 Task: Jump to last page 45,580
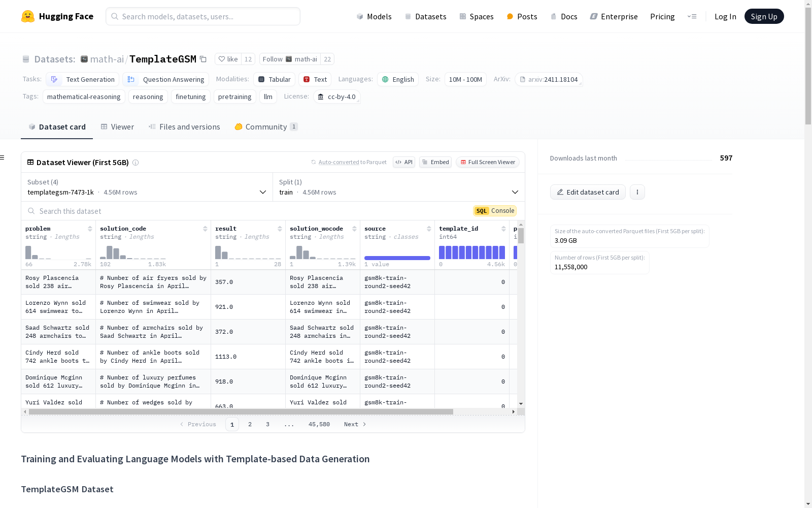[319, 424]
